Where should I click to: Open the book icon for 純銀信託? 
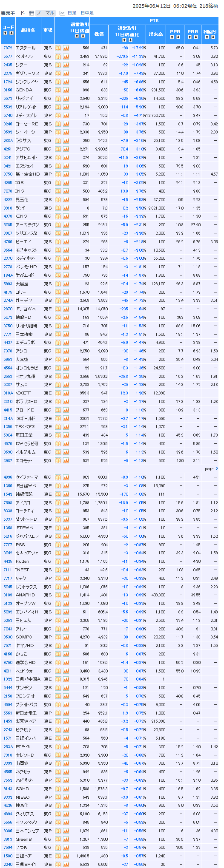coord(58,494)
